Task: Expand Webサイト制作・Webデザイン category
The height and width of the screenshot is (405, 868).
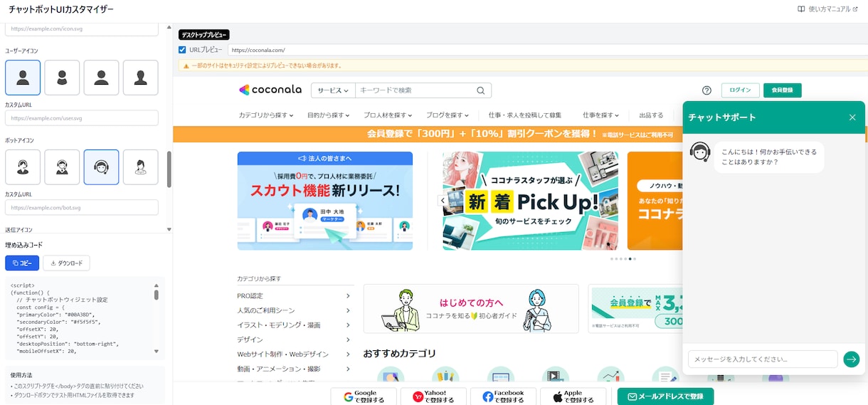Action: click(x=295, y=354)
